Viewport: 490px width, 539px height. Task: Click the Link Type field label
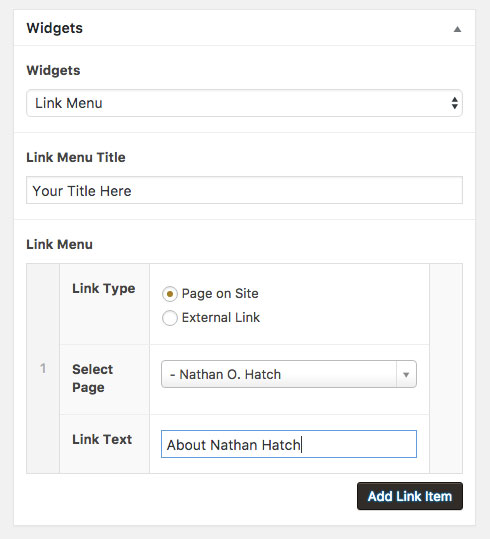104,288
